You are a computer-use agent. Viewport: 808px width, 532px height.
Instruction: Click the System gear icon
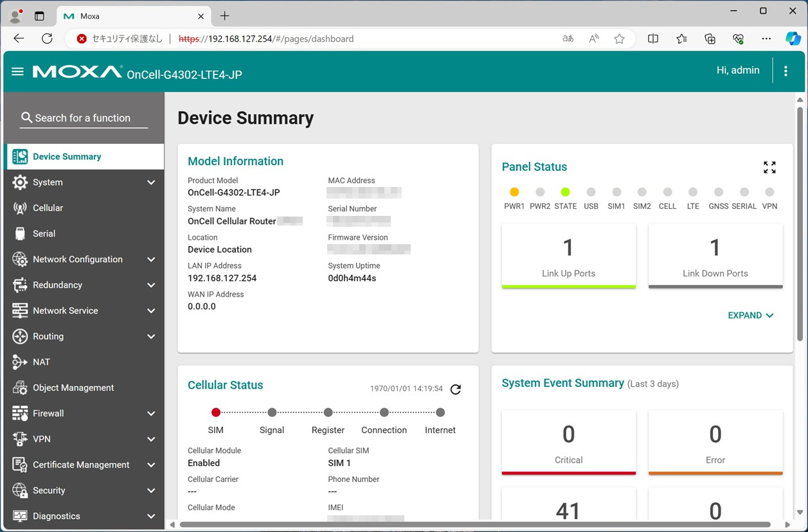pyautogui.click(x=20, y=182)
